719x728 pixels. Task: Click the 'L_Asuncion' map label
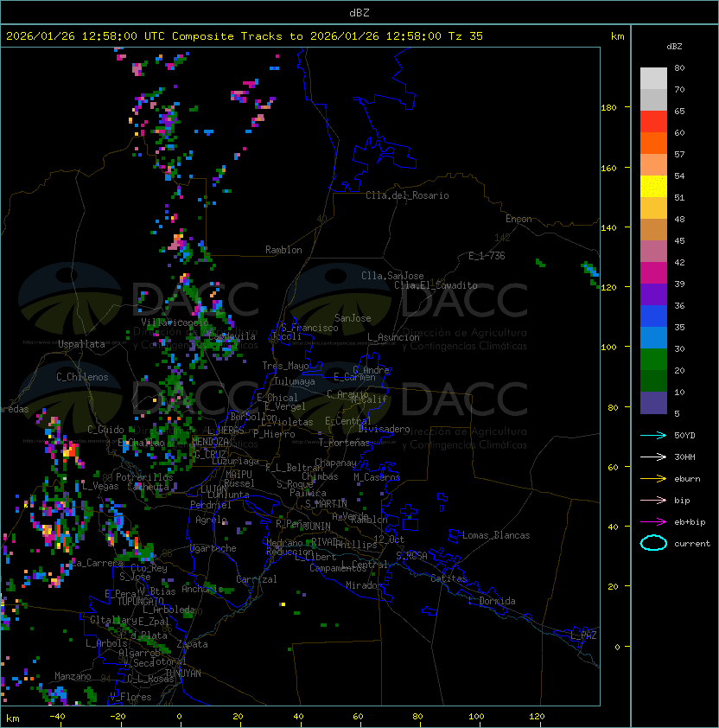393,337
